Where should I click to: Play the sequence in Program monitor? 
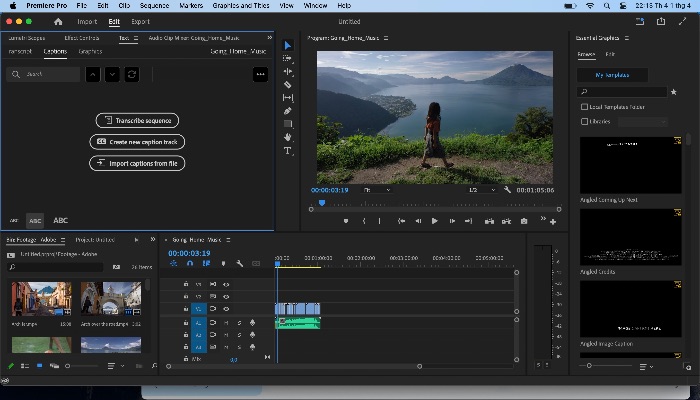pyautogui.click(x=434, y=221)
